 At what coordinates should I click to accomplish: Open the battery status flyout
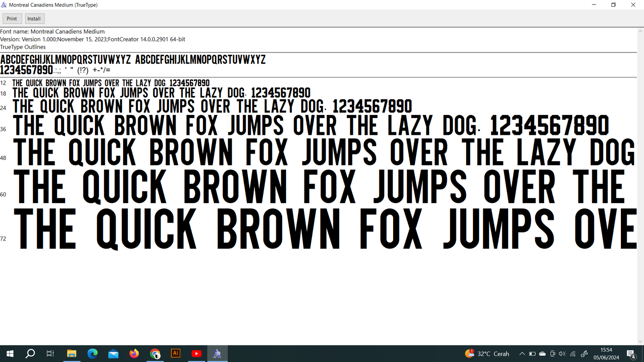pyautogui.click(x=532, y=354)
